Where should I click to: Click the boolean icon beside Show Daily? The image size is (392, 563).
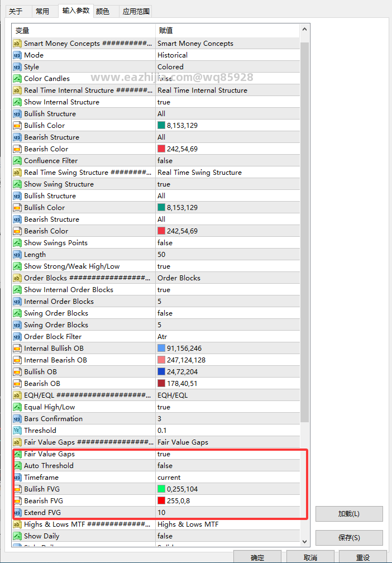(x=17, y=536)
